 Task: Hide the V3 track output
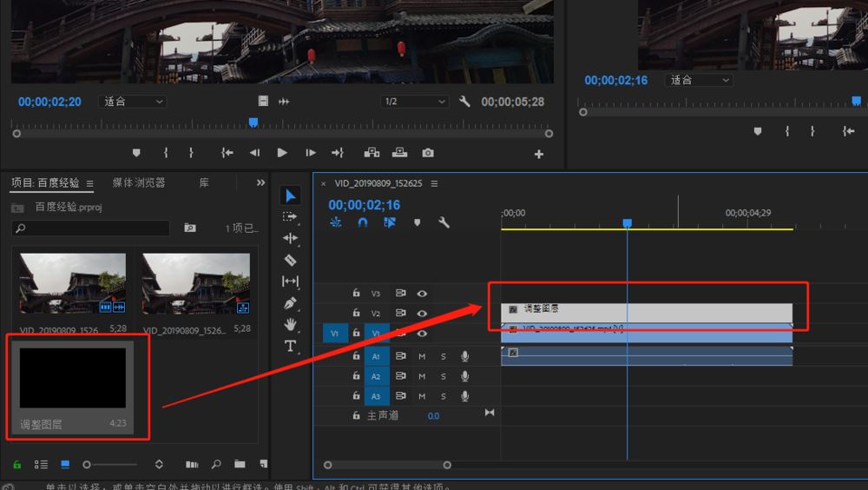click(x=422, y=294)
